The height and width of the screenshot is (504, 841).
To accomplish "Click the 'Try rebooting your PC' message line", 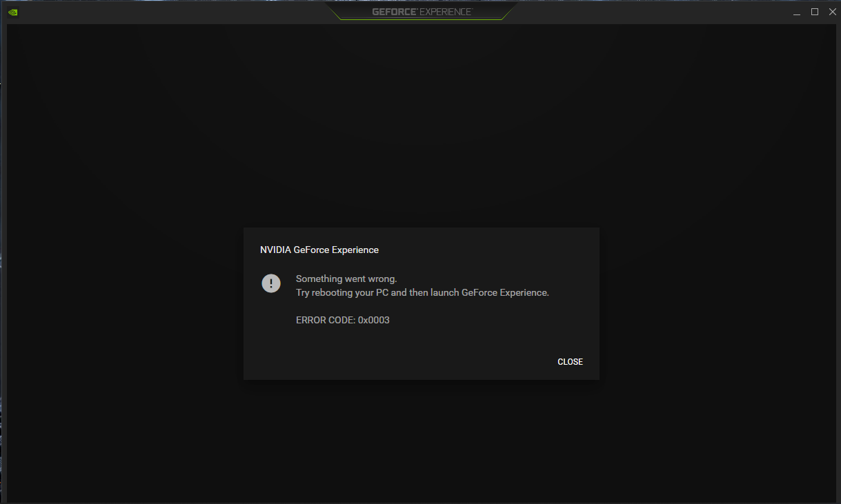I will pos(422,292).
